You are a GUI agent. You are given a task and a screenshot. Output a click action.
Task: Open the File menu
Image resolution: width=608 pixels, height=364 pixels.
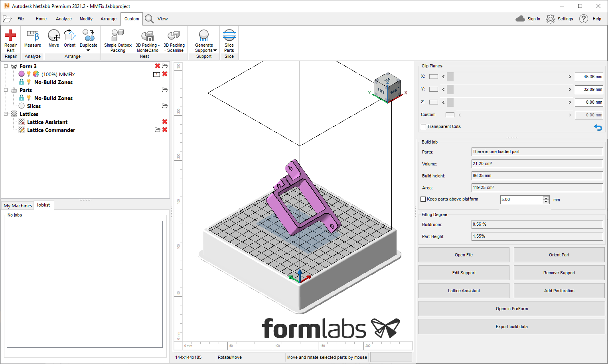tap(21, 19)
